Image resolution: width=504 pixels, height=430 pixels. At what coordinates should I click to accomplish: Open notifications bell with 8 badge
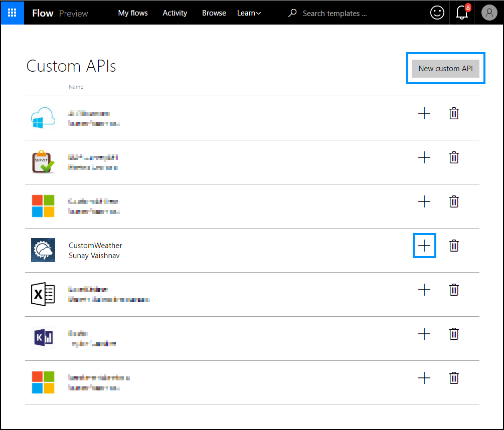click(462, 13)
